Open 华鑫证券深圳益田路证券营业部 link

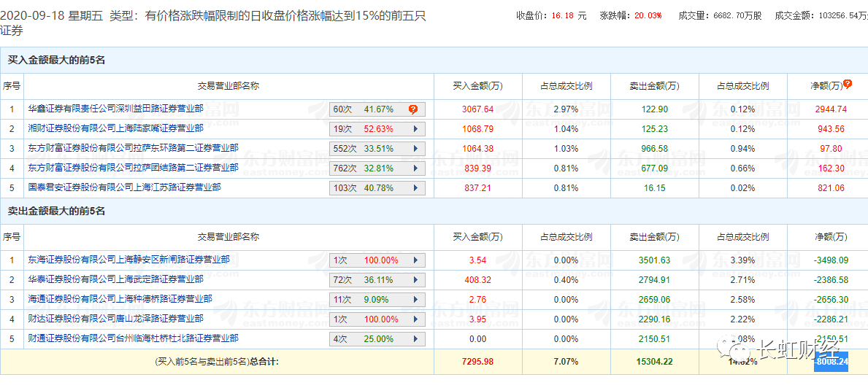click(115, 109)
